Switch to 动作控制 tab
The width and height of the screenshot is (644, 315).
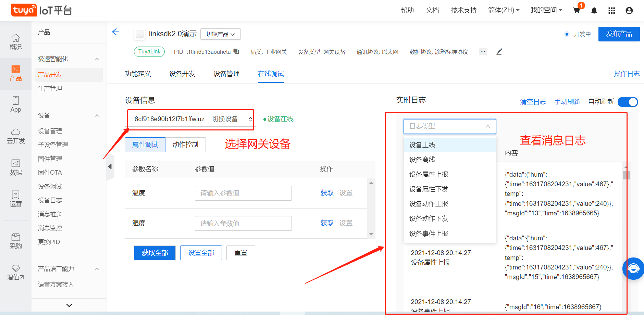tap(185, 144)
